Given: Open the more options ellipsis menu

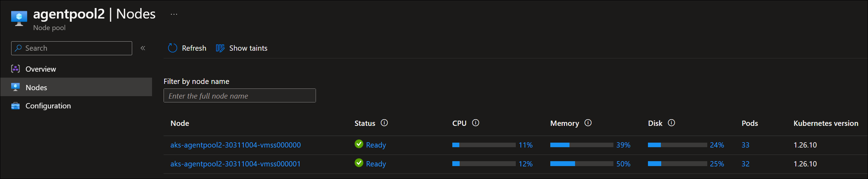Looking at the screenshot, I should pos(174,14).
